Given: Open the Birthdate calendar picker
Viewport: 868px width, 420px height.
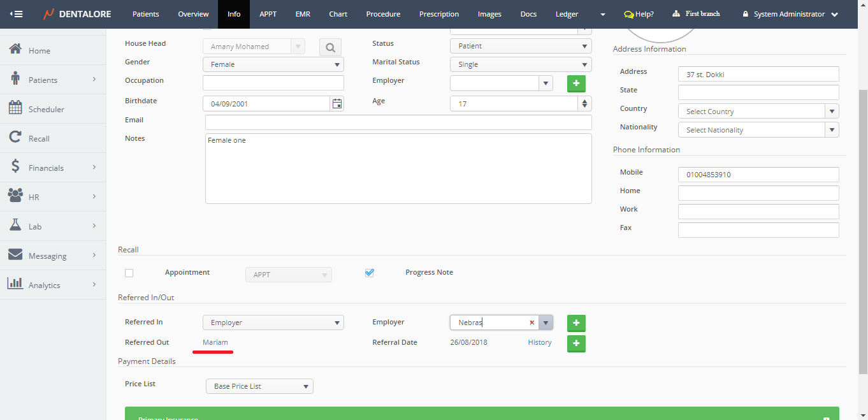Looking at the screenshot, I should (x=337, y=104).
